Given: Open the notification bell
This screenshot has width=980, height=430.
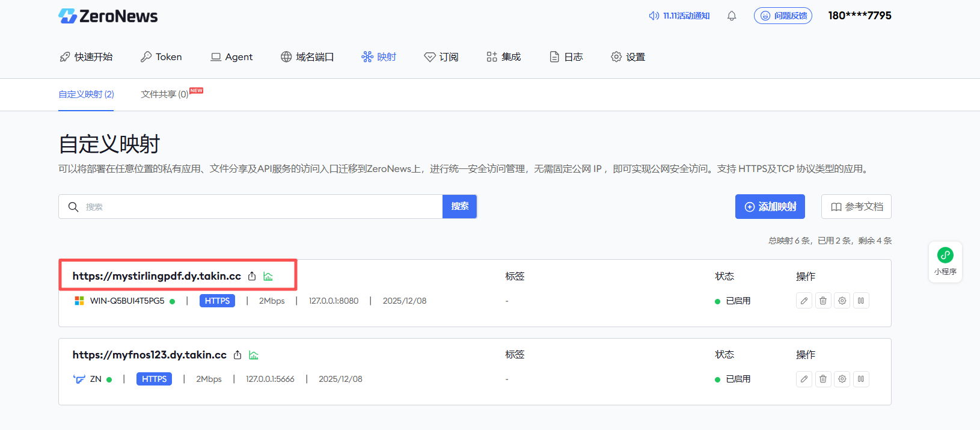Looking at the screenshot, I should tap(732, 16).
